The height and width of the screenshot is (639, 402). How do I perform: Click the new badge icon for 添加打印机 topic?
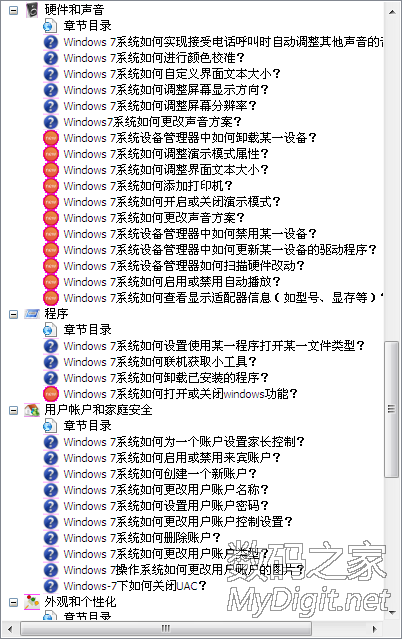tap(51, 186)
